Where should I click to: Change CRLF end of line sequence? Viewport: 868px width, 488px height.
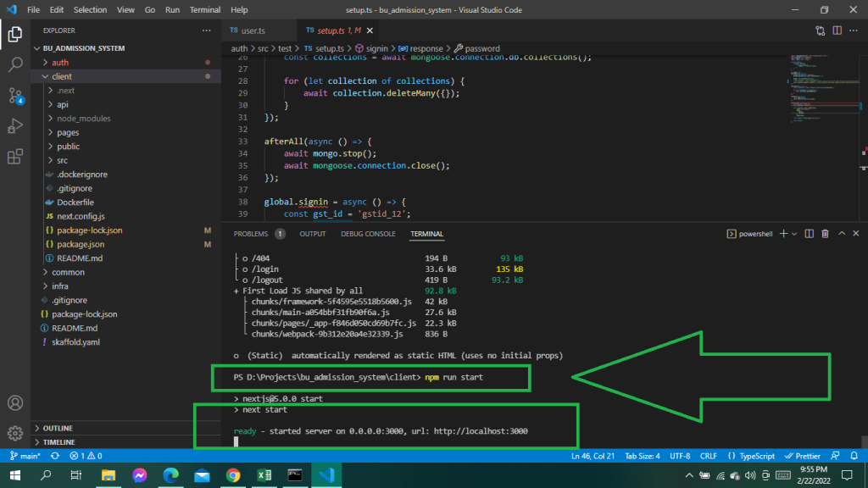pos(708,456)
